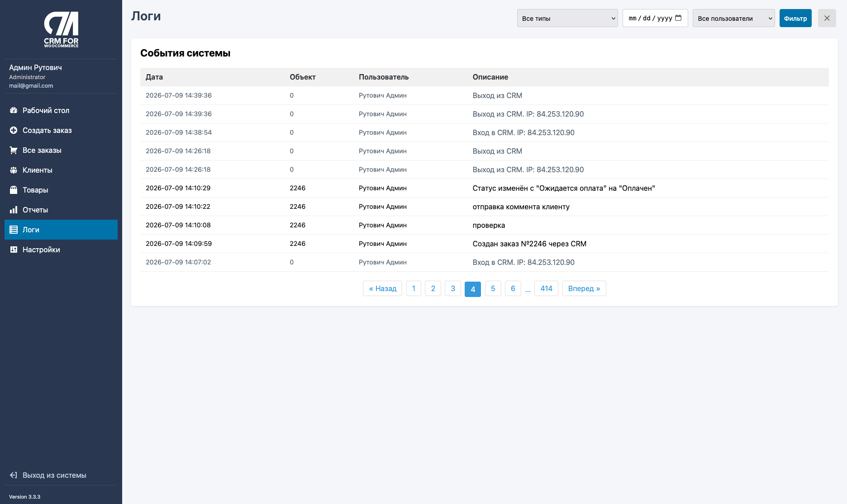
Task: Click date 2026-07-09 14:07:02
Action: [x=178, y=262]
